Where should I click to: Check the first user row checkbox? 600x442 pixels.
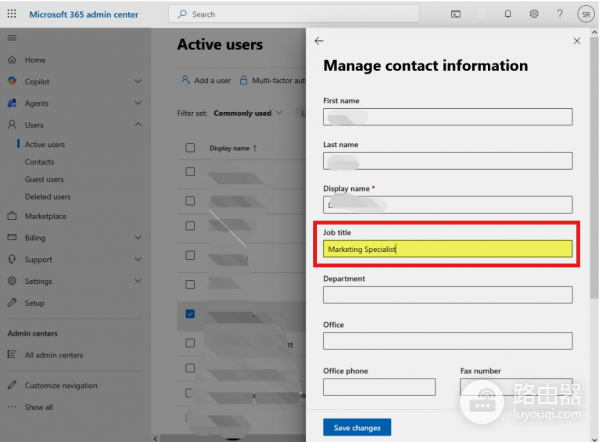point(190,172)
